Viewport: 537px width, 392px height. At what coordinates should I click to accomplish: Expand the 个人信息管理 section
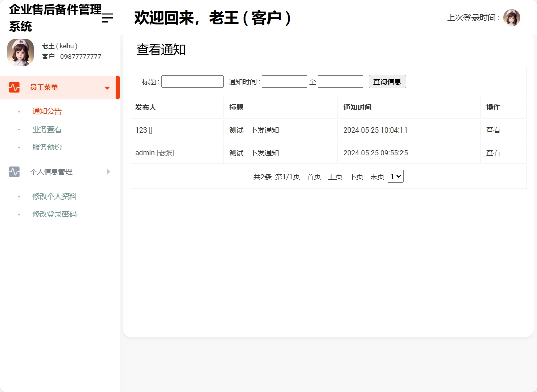click(x=108, y=172)
